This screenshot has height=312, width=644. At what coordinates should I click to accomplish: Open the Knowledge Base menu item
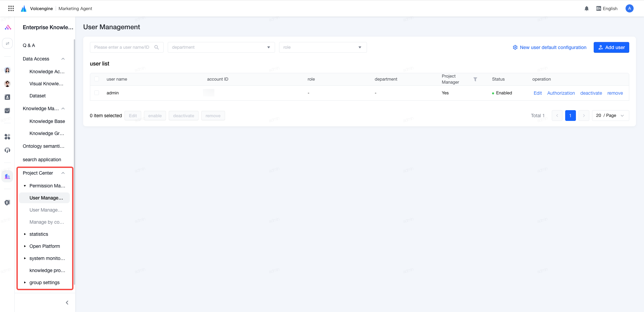pyautogui.click(x=47, y=121)
